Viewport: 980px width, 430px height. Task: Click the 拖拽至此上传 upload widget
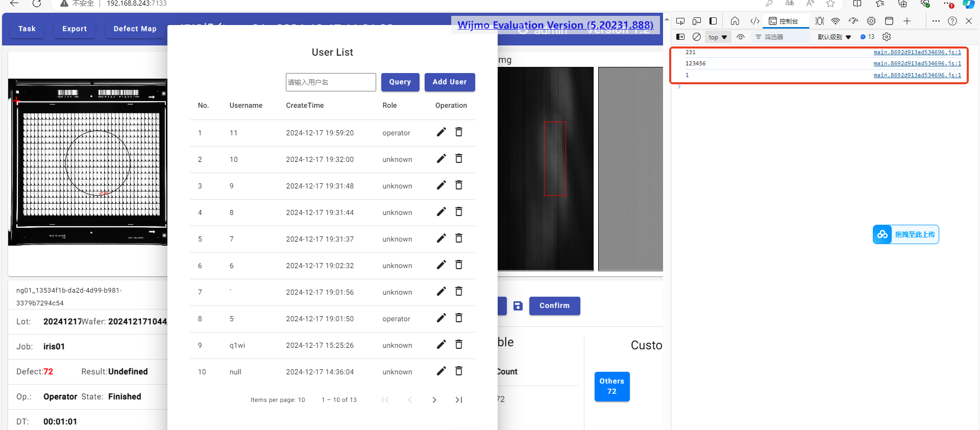[x=906, y=234]
